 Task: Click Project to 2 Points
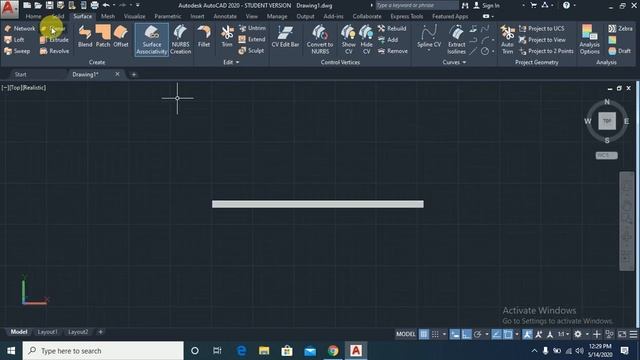(546, 51)
